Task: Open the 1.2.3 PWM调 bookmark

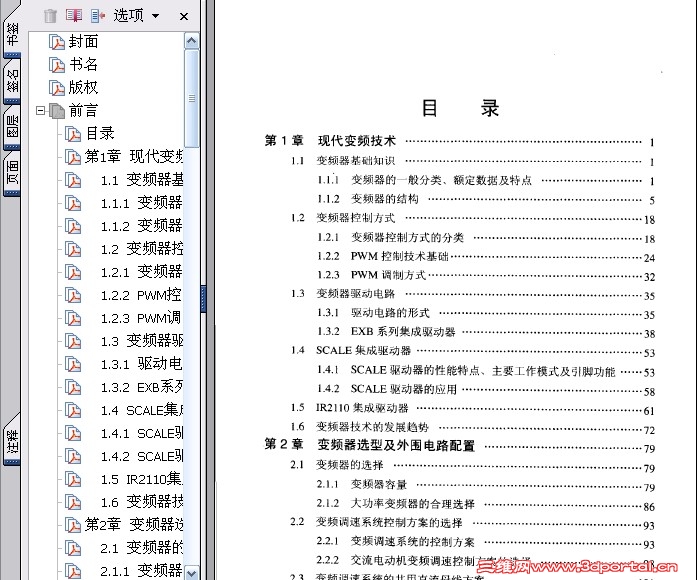Action: (141, 318)
